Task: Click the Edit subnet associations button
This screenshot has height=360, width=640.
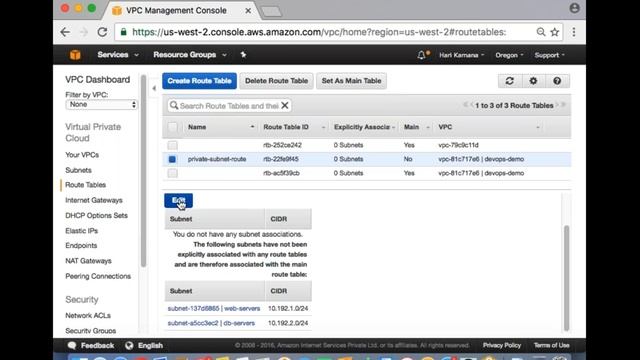Action: (x=178, y=200)
